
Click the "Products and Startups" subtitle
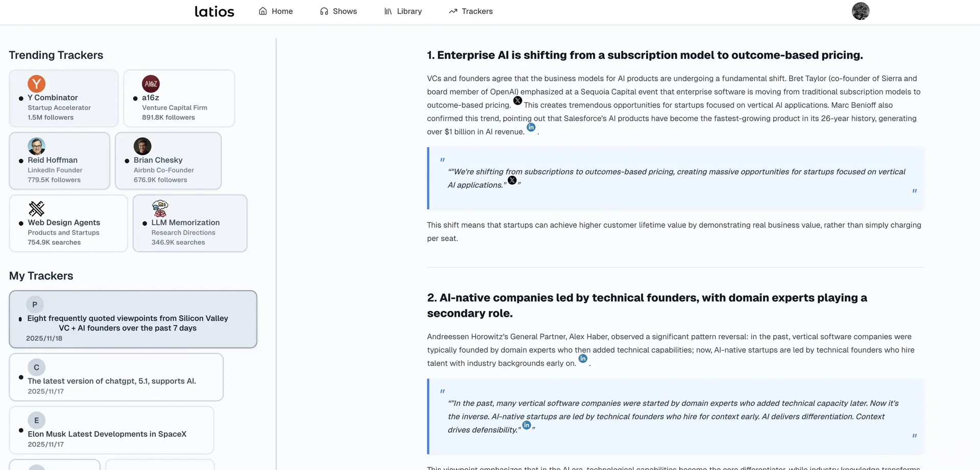[64, 232]
